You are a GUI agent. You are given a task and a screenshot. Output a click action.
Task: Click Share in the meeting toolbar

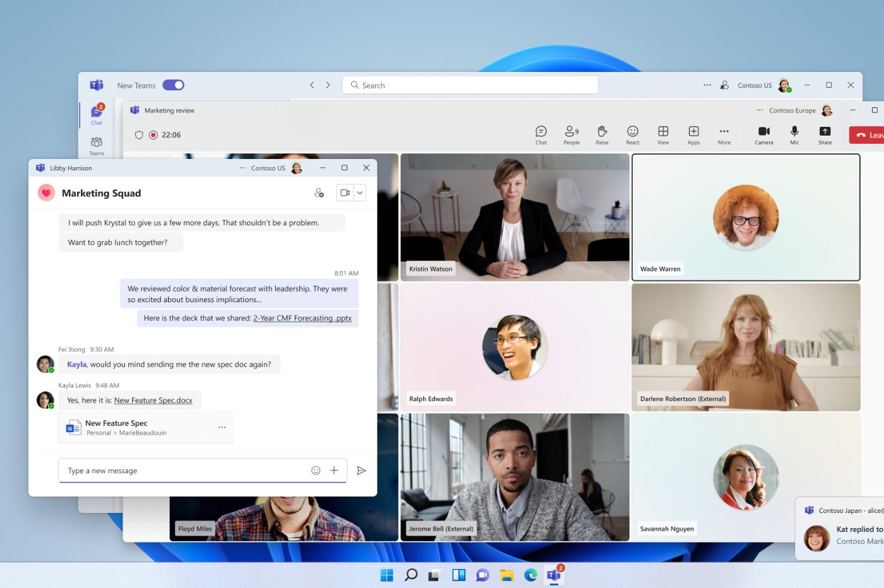coord(825,135)
